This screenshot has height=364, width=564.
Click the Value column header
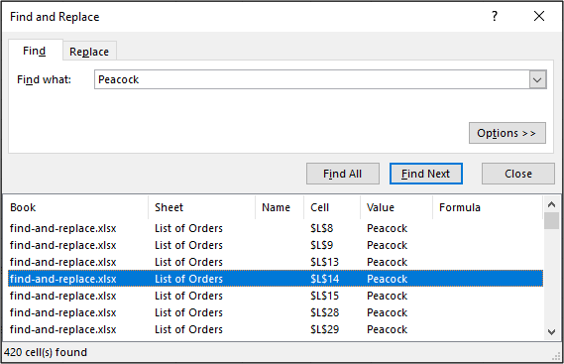[396, 208]
